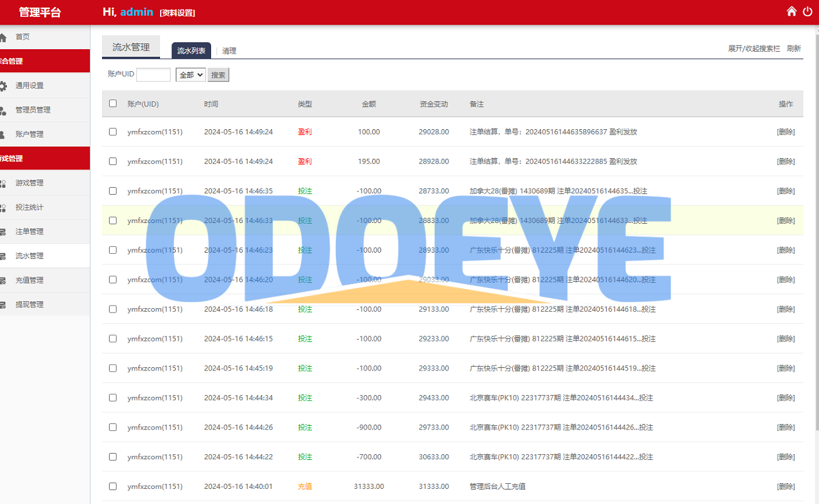Screen dimensions: 819x504
Task: Focus the 账户UID input field
Action: tap(153, 75)
